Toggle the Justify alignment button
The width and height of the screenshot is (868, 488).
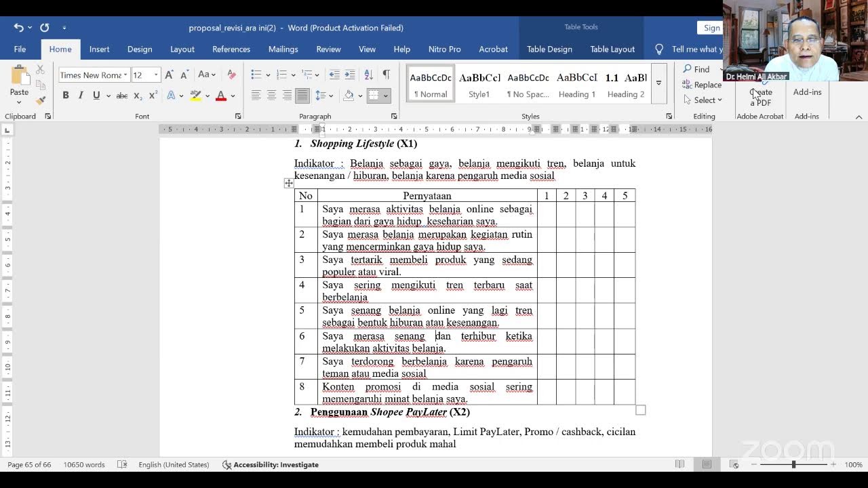[x=302, y=96]
